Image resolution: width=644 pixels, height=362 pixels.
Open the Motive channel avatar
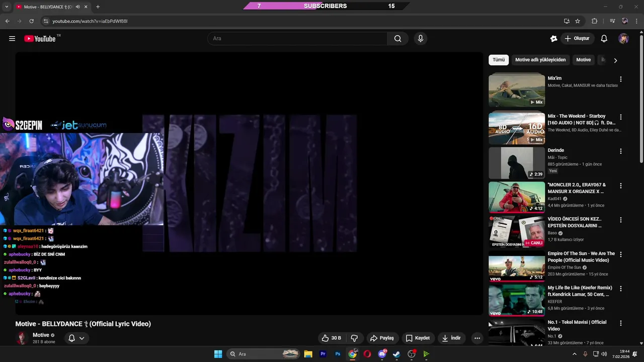coord(22,338)
